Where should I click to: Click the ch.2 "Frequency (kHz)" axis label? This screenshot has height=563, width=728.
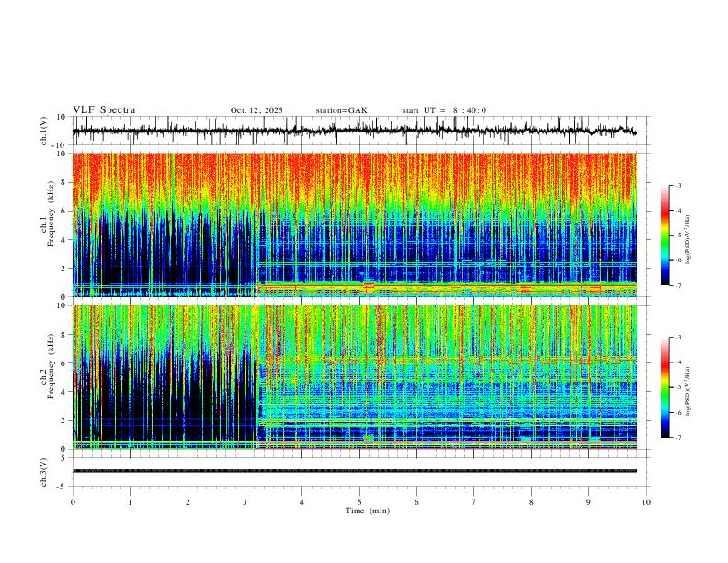click(51, 366)
